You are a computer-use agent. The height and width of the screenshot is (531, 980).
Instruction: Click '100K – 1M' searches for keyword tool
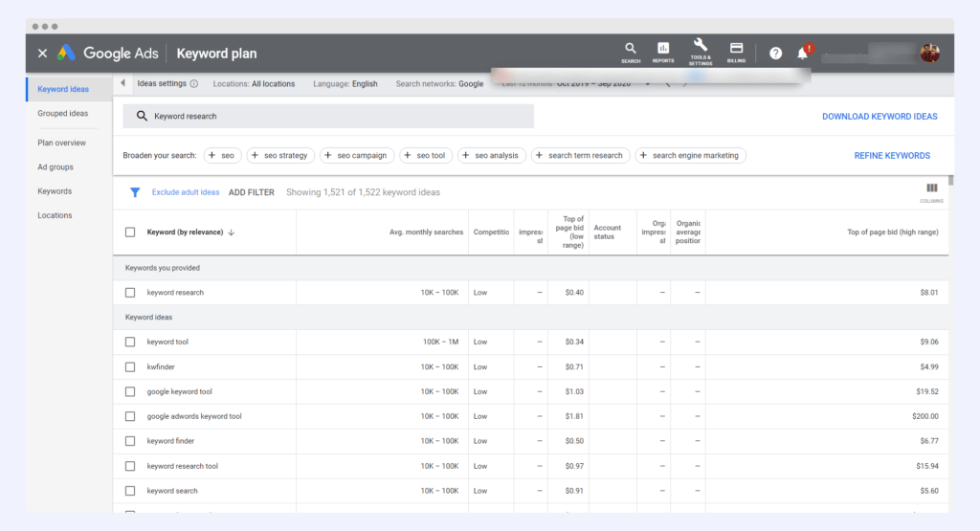(440, 342)
